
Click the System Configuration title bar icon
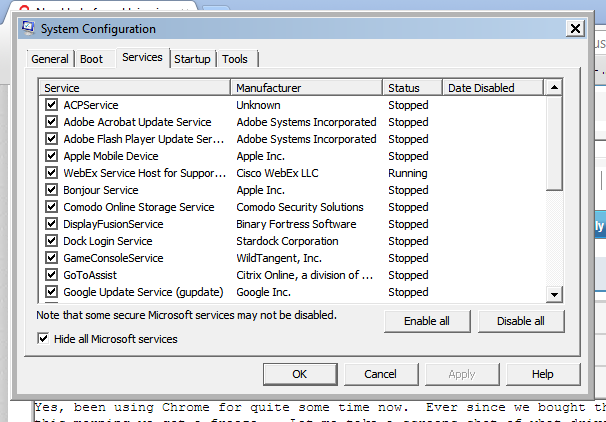click(29, 28)
